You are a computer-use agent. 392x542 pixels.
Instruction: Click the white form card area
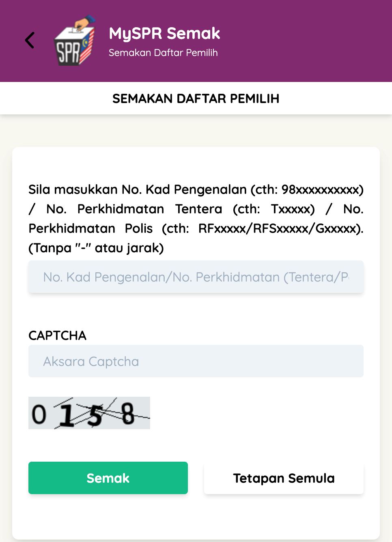coord(196,519)
